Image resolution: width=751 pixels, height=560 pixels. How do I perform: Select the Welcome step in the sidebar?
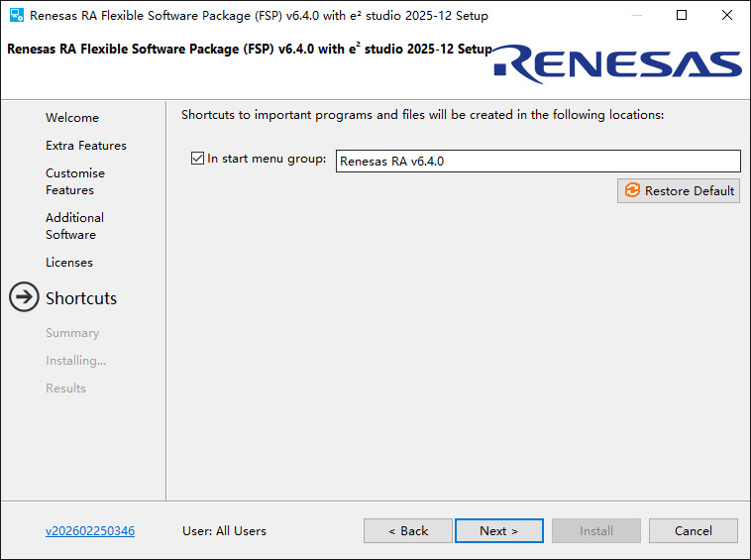point(72,117)
